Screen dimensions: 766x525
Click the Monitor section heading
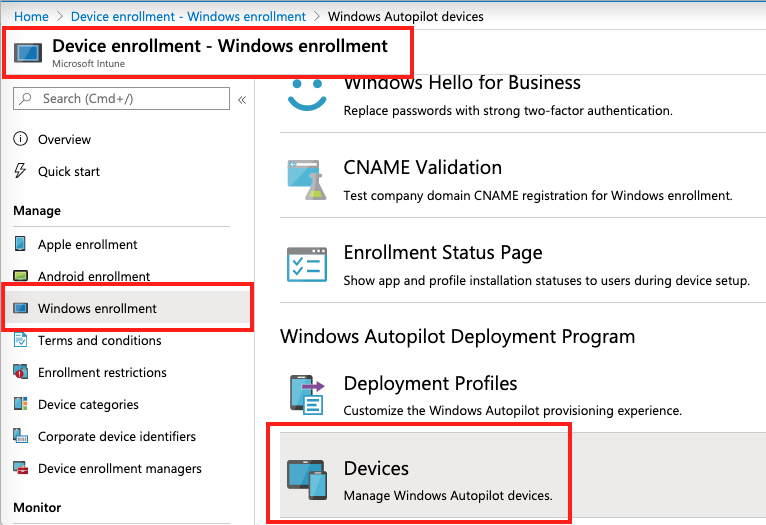click(x=37, y=507)
